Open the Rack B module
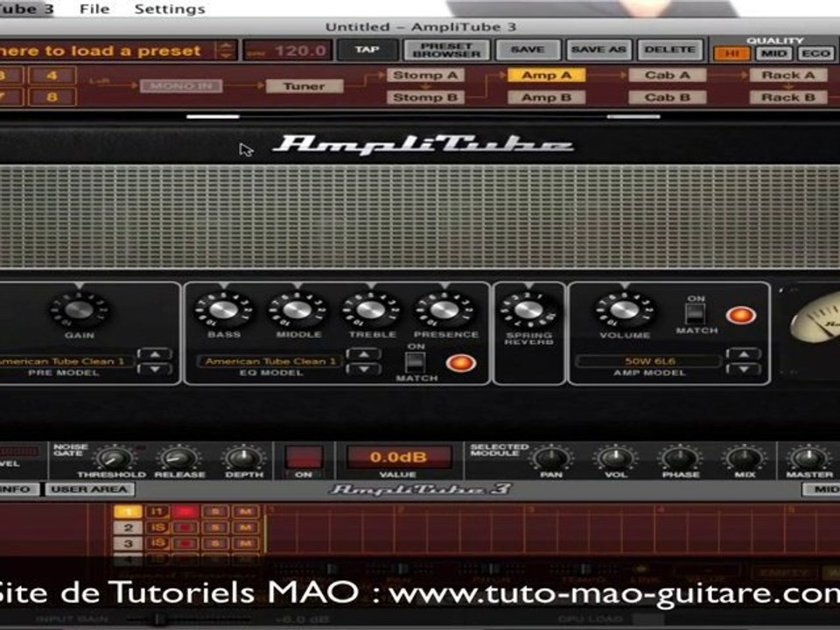Screen dimensions: 840x630 click(x=788, y=97)
